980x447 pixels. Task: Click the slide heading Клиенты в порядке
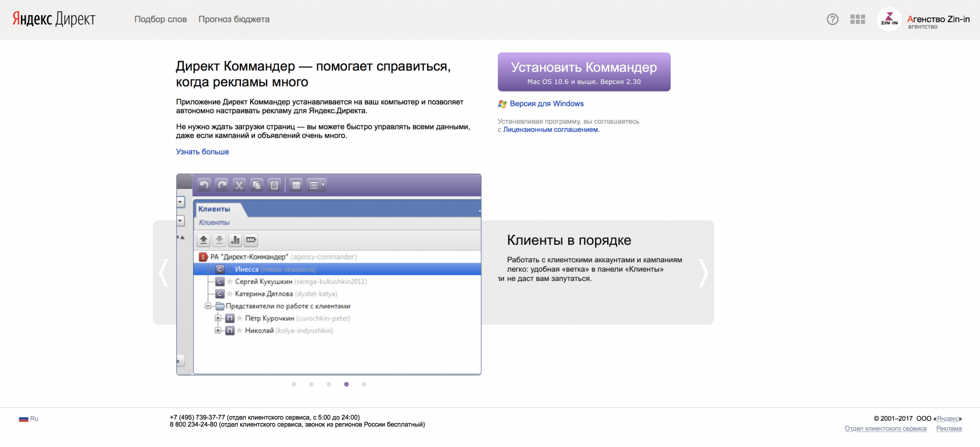point(569,240)
